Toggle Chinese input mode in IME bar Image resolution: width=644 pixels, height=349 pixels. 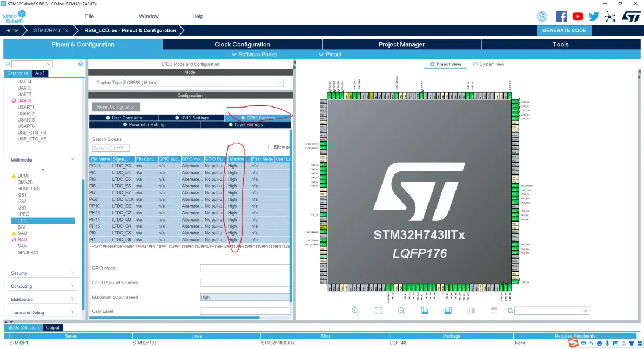pyautogui.click(x=583, y=343)
